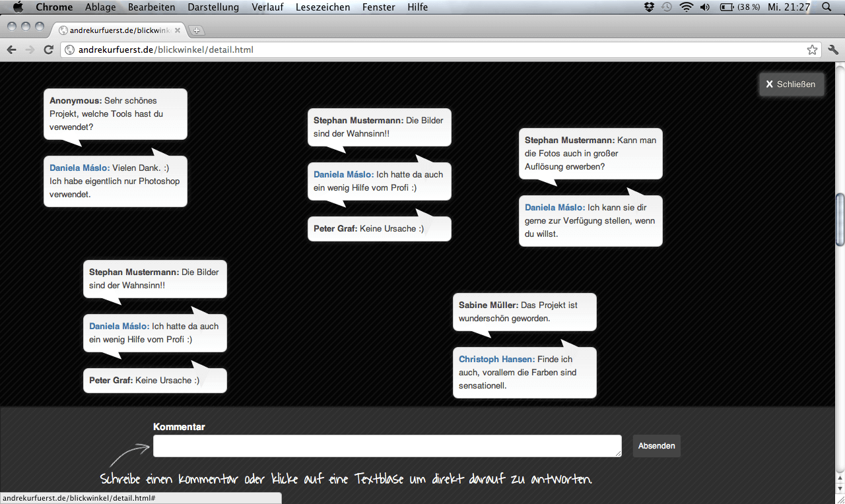
Task: Open the Apple menu
Action: pyautogui.click(x=18, y=7)
